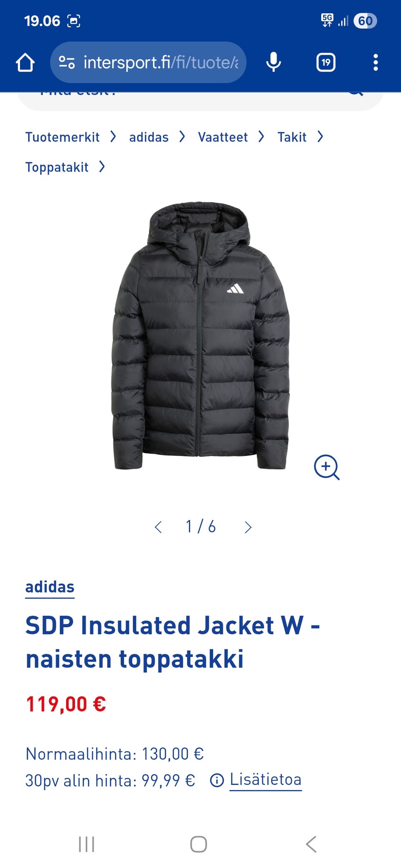
Task: Open Vaatteet breadcrumb link
Action: 223,137
